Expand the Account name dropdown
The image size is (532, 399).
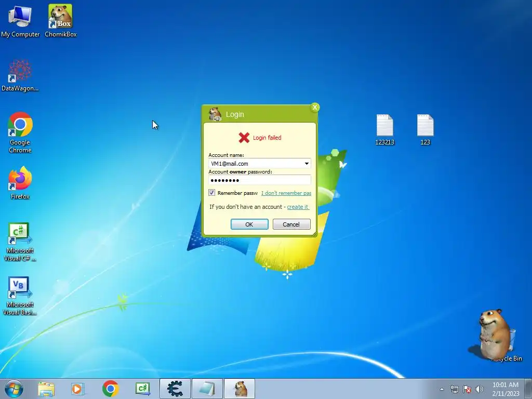(x=307, y=164)
